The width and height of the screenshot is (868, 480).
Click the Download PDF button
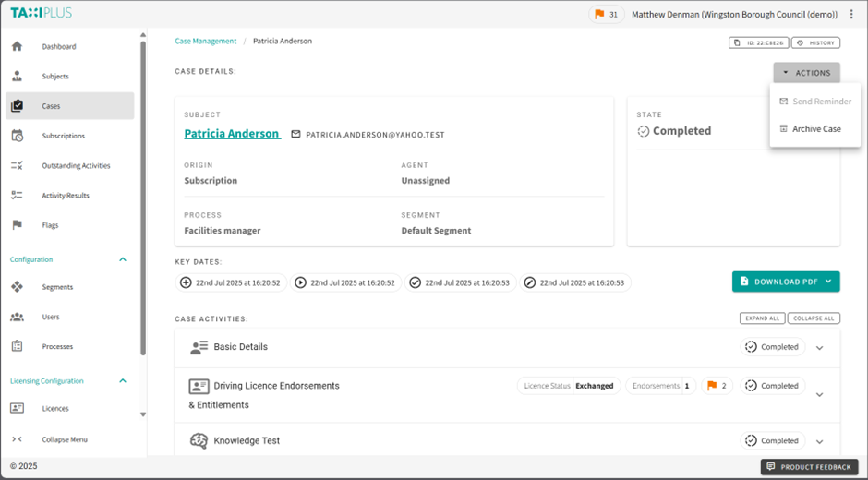pos(786,282)
